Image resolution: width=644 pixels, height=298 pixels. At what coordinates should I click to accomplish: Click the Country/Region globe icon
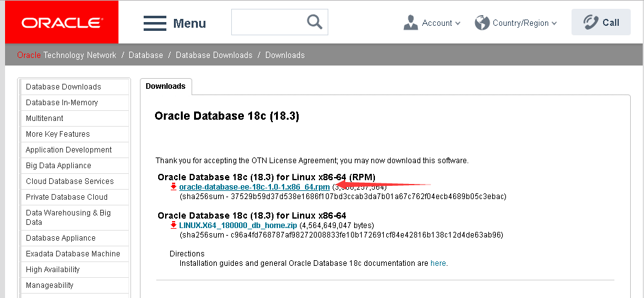[482, 23]
